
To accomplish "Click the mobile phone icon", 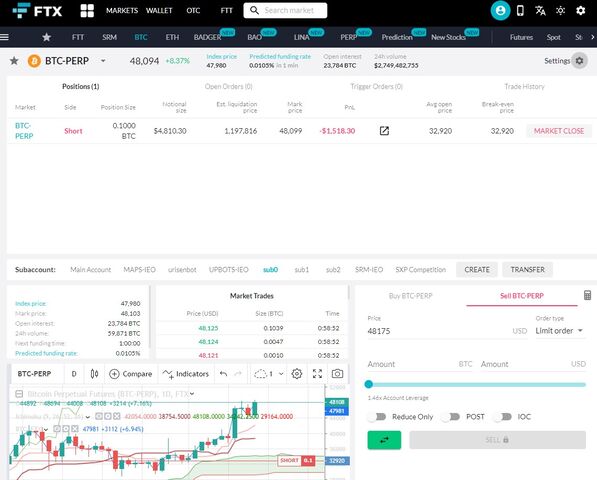I will click(x=520, y=10).
